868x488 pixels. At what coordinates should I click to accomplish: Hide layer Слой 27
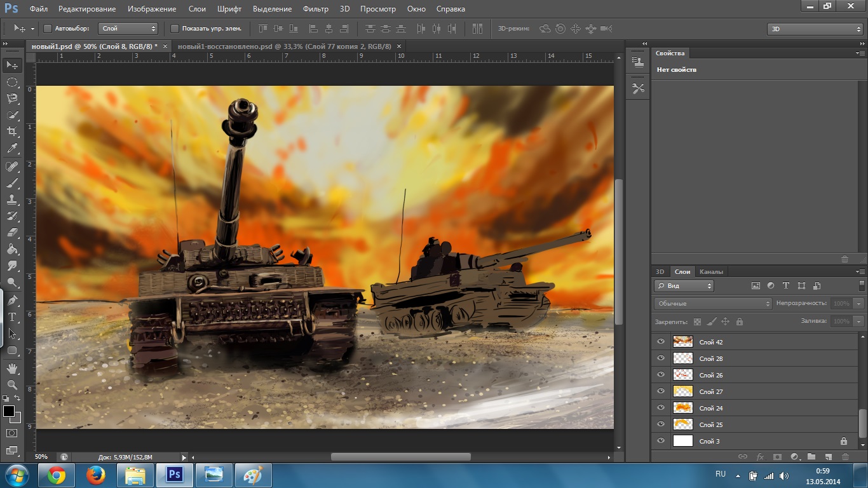coord(661,391)
